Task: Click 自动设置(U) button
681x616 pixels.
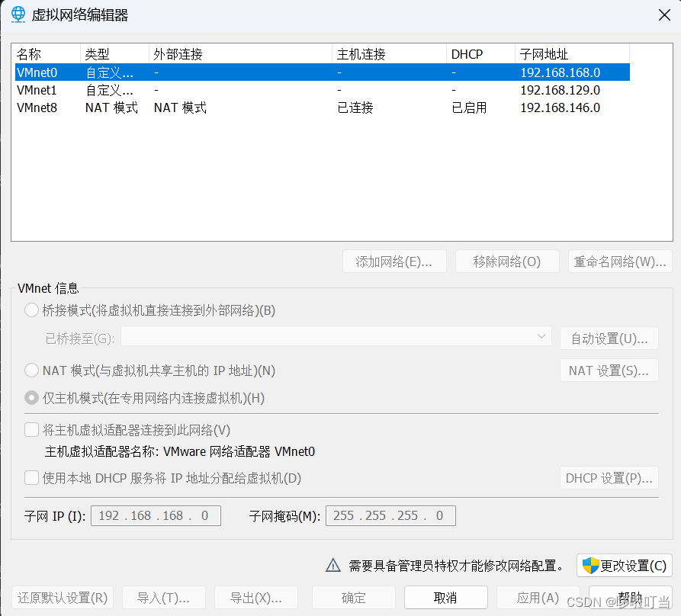Action: (609, 338)
